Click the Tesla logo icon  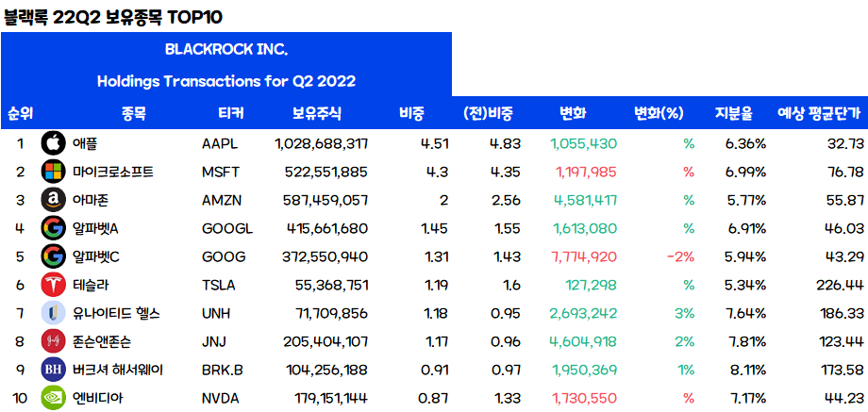point(54,285)
